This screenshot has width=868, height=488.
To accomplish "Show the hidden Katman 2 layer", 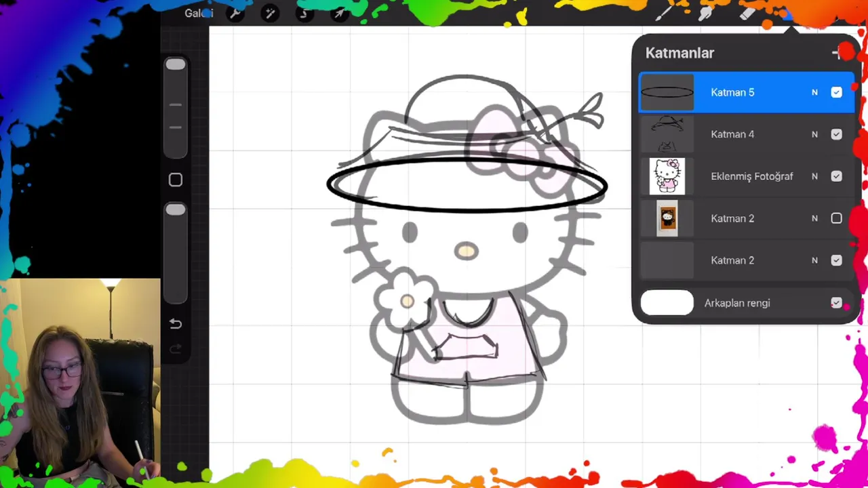I will [x=836, y=218].
